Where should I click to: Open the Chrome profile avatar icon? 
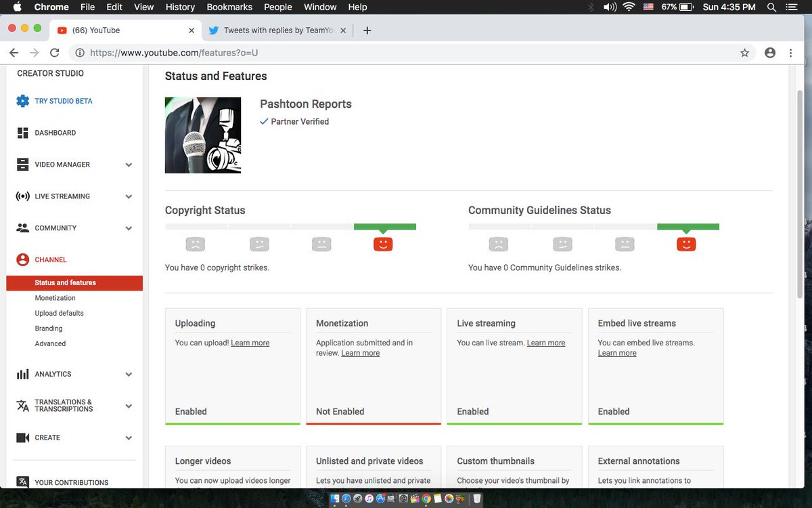[770, 53]
